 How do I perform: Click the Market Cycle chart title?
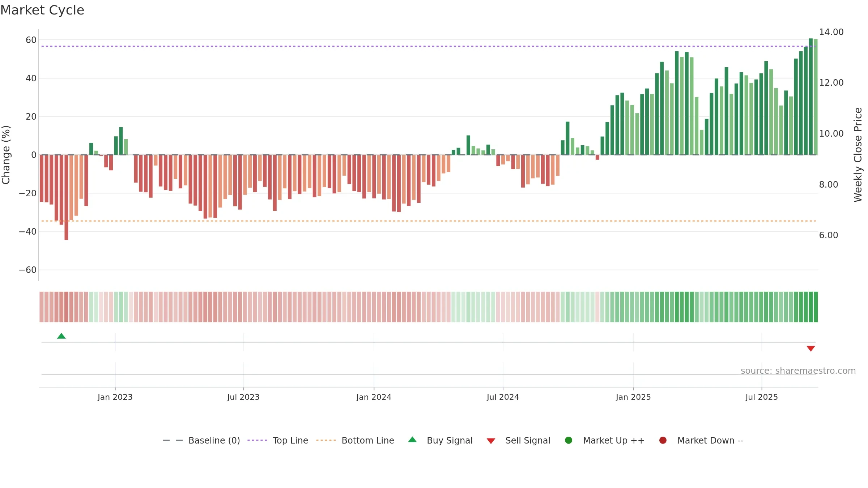coord(42,10)
